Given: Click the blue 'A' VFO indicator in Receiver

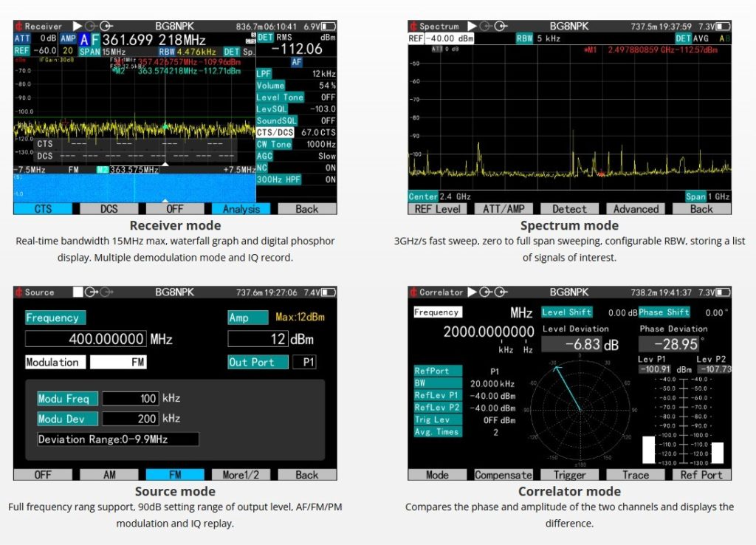Looking at the screenshot, I should [x=85, y=39].
